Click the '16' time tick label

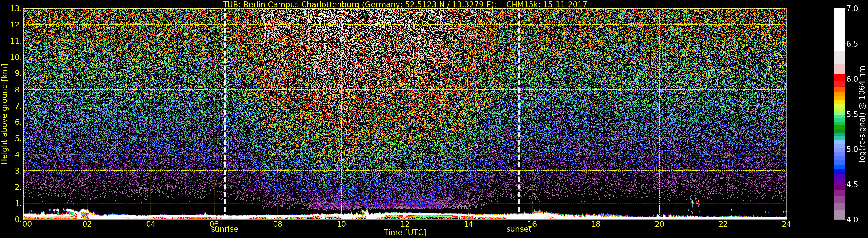pos(532,224)
